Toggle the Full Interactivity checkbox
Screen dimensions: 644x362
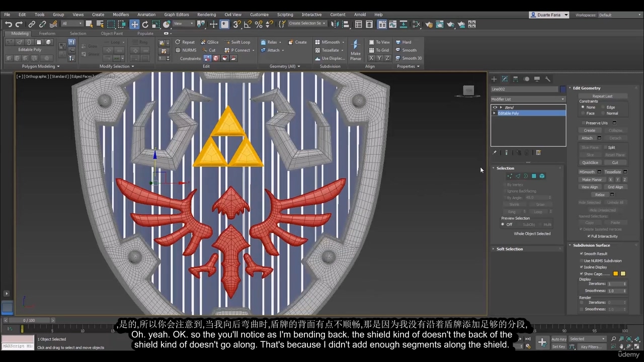click(x=589, y=236)
